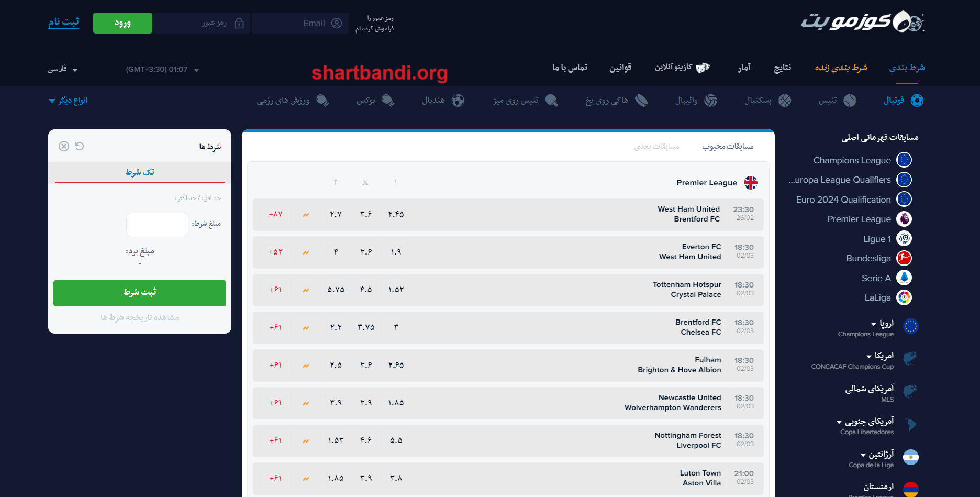Click the online casino dice icon
Viewport: 980px width, 497px height.
tap(703, 68)
